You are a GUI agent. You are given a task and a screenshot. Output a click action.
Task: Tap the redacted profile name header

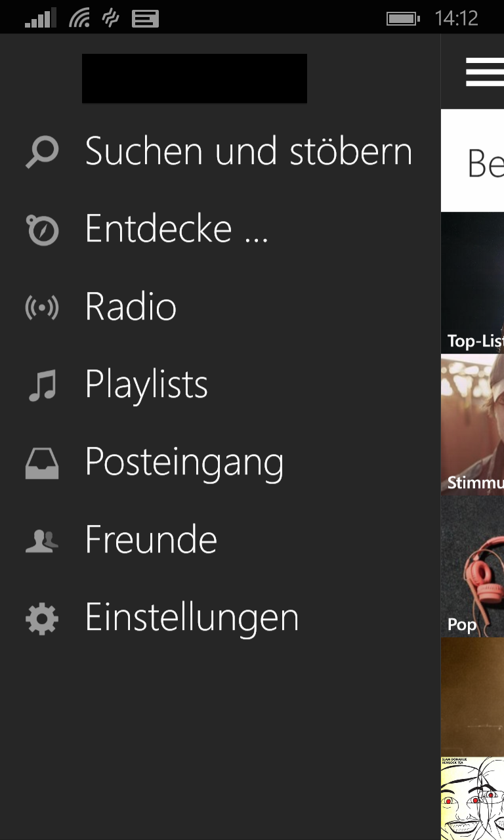click(194, 78)
